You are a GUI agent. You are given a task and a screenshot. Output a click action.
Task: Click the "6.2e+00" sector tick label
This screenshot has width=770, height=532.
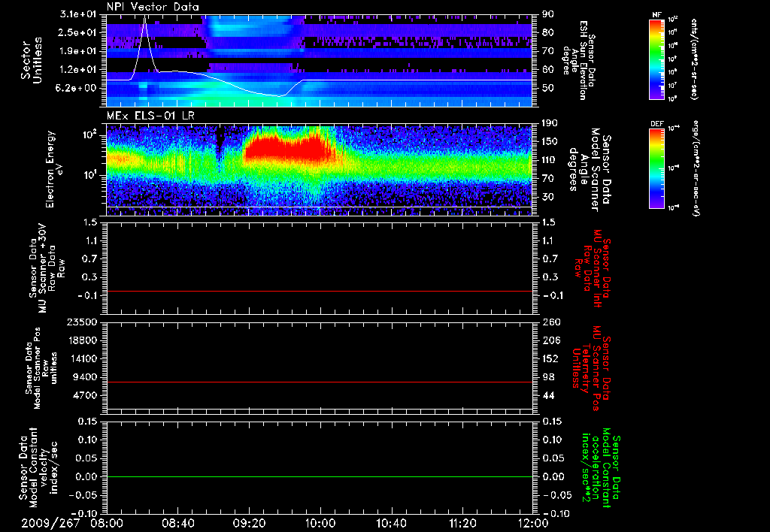[x=77, y=88]
